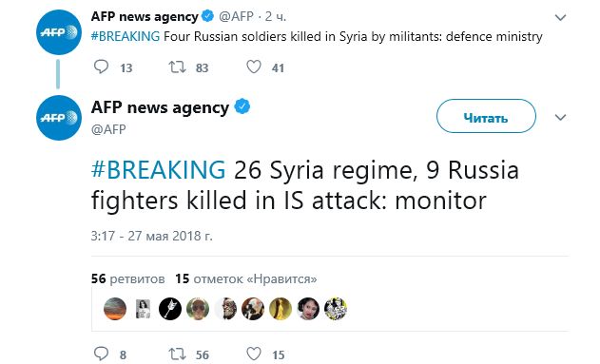
Task: Open the #BREAKING hashtag in the first tweet
Action: click(126, 36)
